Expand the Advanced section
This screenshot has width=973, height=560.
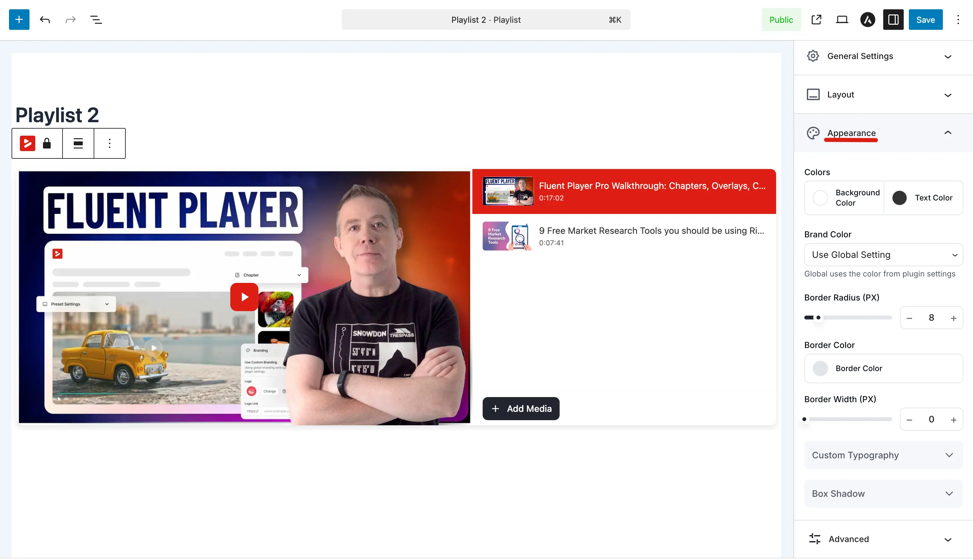(883, 539)
